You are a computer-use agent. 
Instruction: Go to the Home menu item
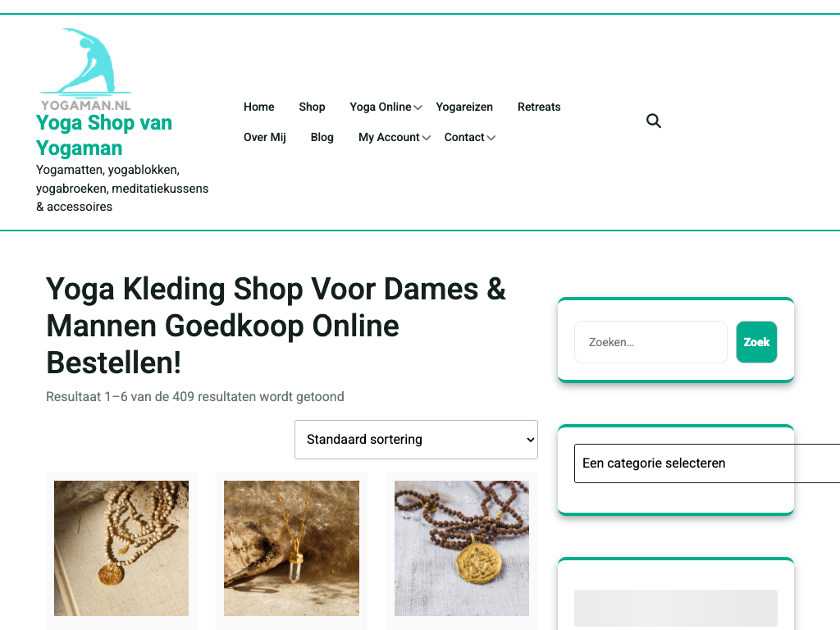click(x=258, y=107)
